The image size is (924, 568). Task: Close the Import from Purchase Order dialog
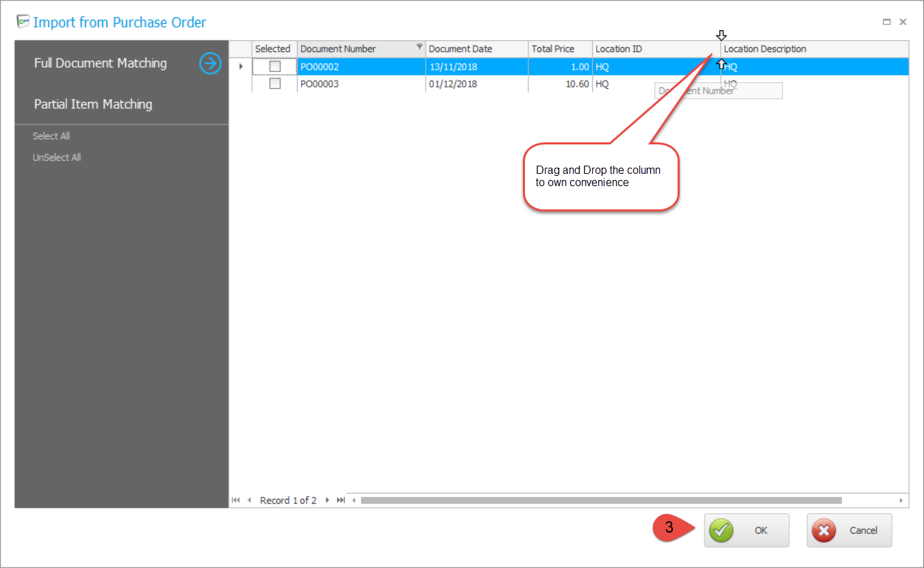(903, 22)
